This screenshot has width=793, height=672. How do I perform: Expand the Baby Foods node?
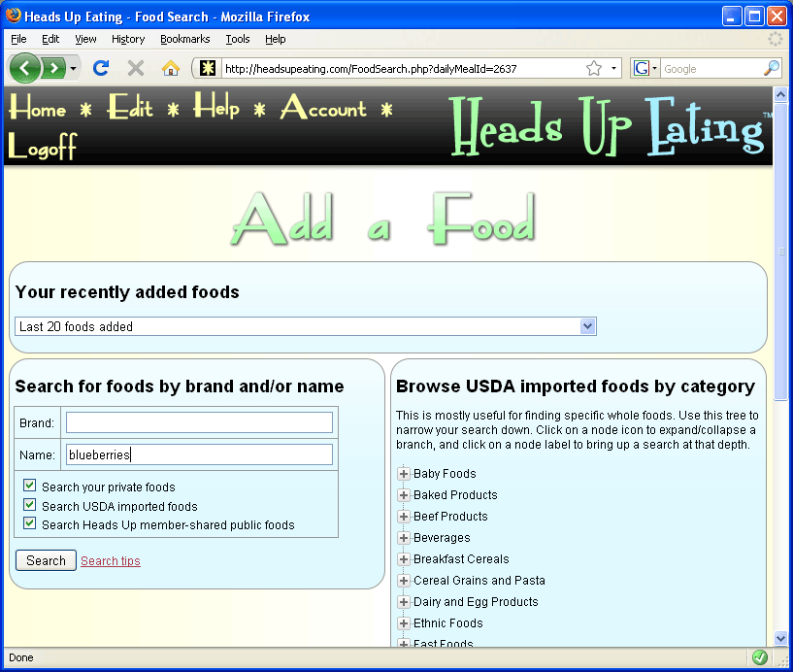[x=404, y=474]
